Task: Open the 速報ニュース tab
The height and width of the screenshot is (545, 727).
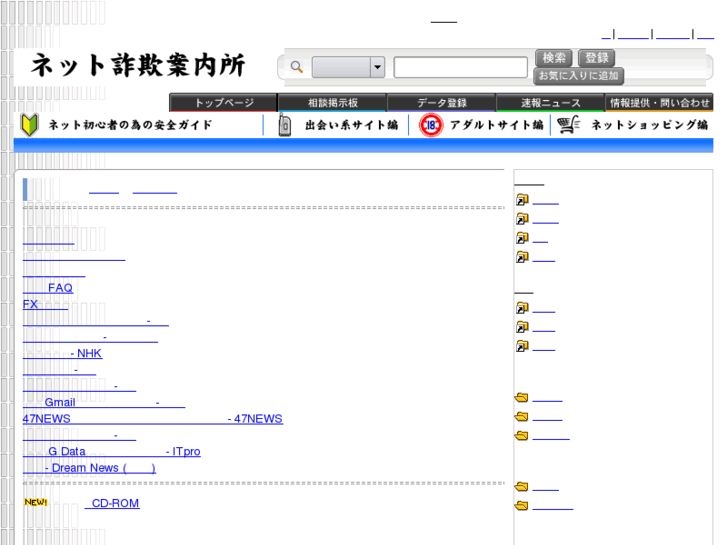Action: (x=550, y=103)
